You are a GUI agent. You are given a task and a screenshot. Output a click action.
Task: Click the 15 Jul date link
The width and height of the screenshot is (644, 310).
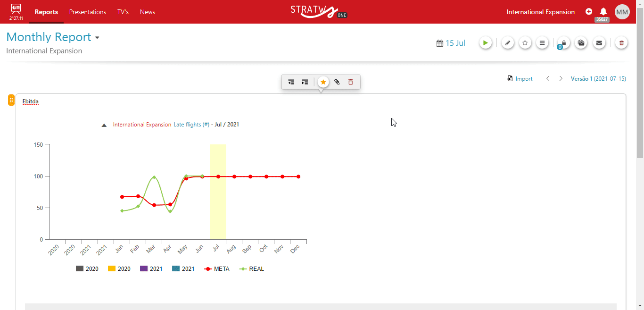(455, 43)
